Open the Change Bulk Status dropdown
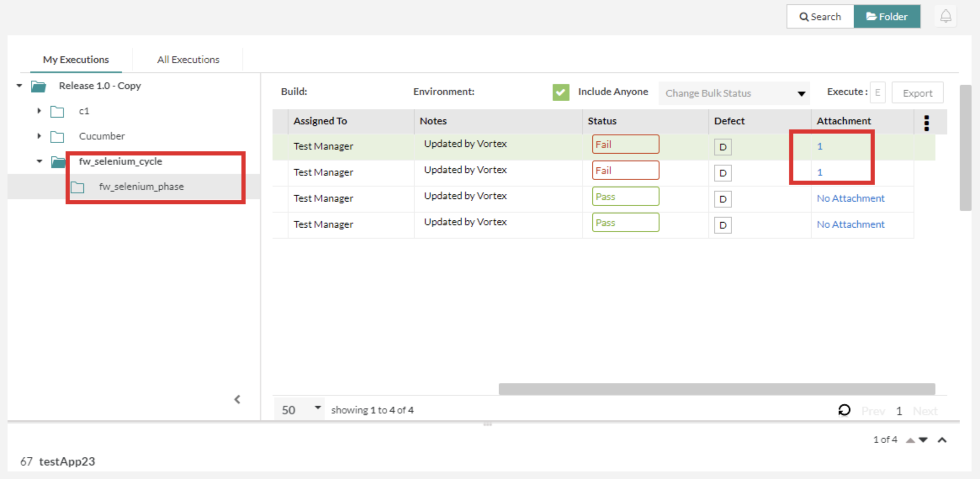 point(734,93)
